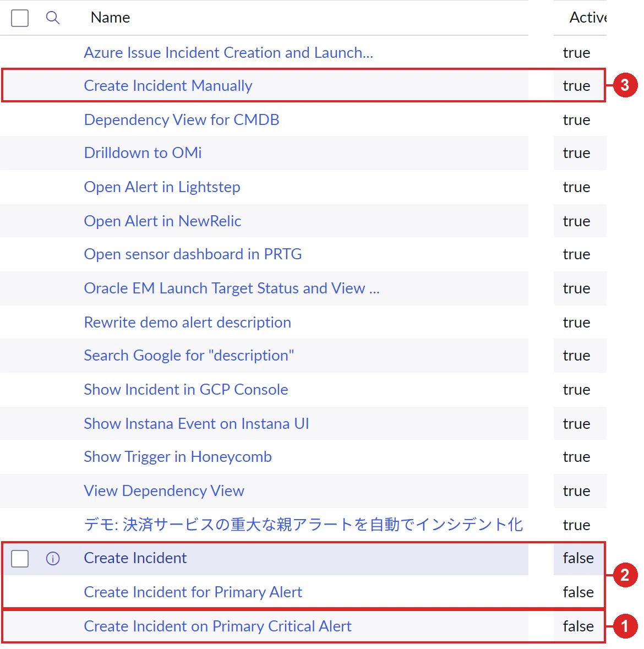Click true value for Show Trigger in Honeycomb
Screen dimensions: 644x649
click(x=576, y=457)
